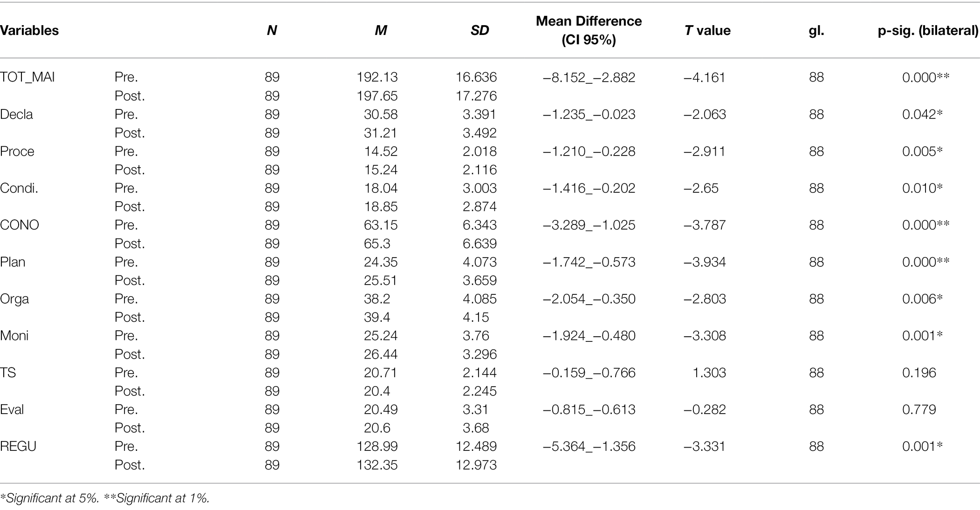Click the p-value 0.779 cell
Viewport: 980px width, 510px height.
coord(919,409)
